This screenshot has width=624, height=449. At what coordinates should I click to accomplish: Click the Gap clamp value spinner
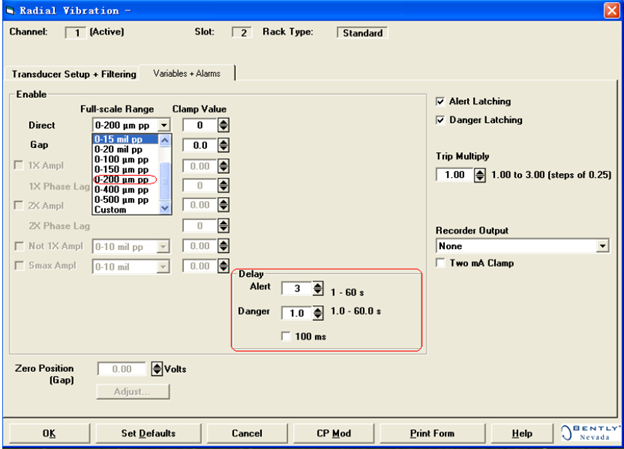[x=223, y=145]
